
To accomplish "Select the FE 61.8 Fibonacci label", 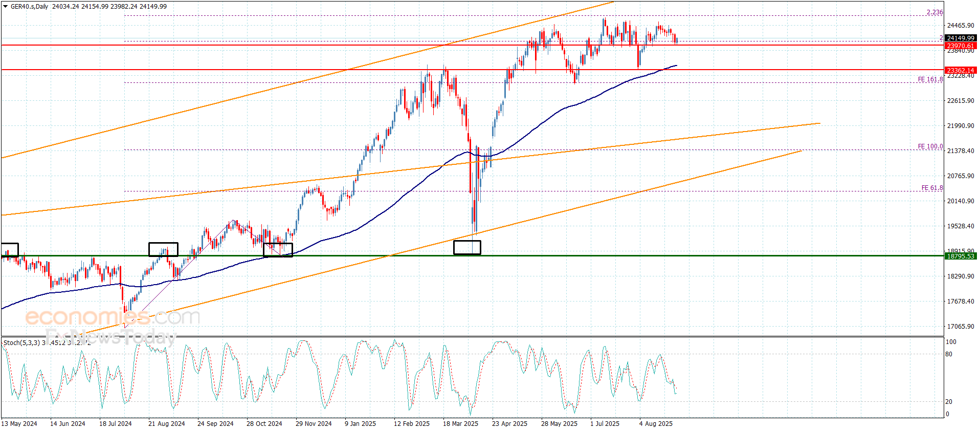I will click(932, 188).
